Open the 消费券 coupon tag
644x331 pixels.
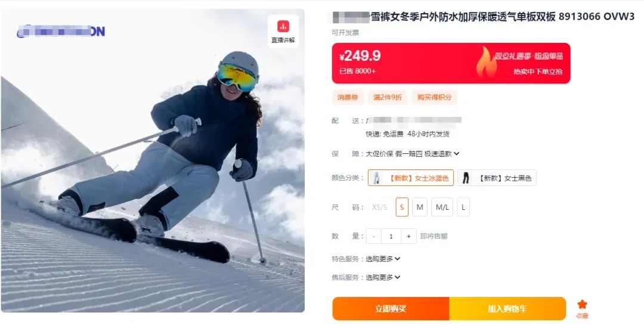pyautogui.click(x=348, y=97)
